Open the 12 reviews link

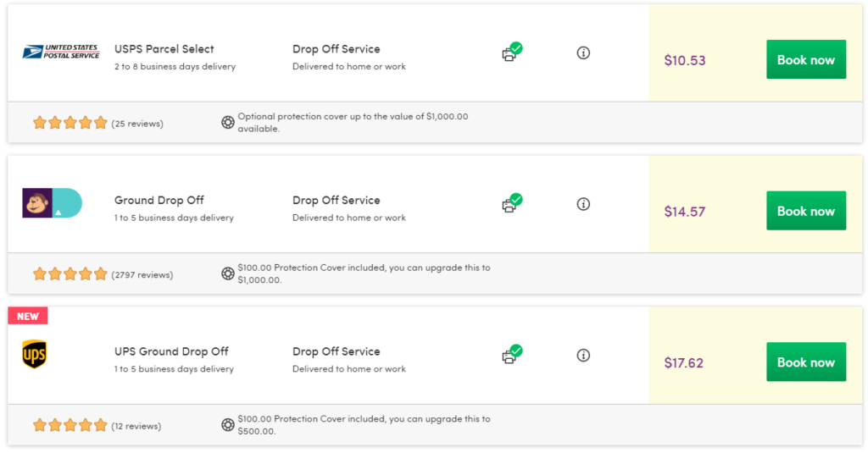point(136,426)
